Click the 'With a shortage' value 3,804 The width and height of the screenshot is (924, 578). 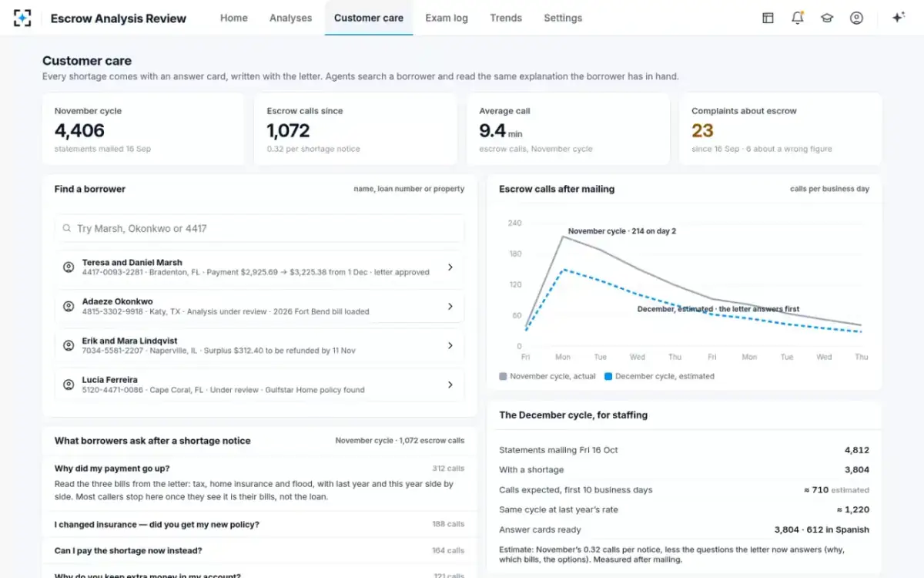point(857,470)
